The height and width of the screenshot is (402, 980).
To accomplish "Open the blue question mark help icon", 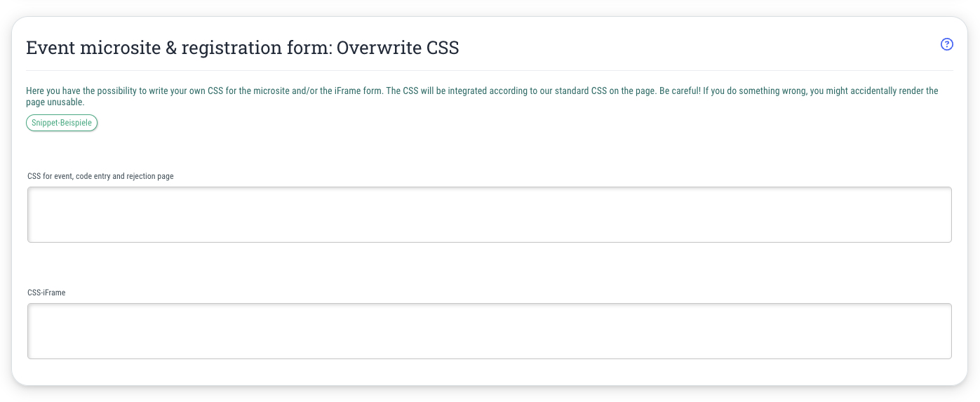I will 946,44.
